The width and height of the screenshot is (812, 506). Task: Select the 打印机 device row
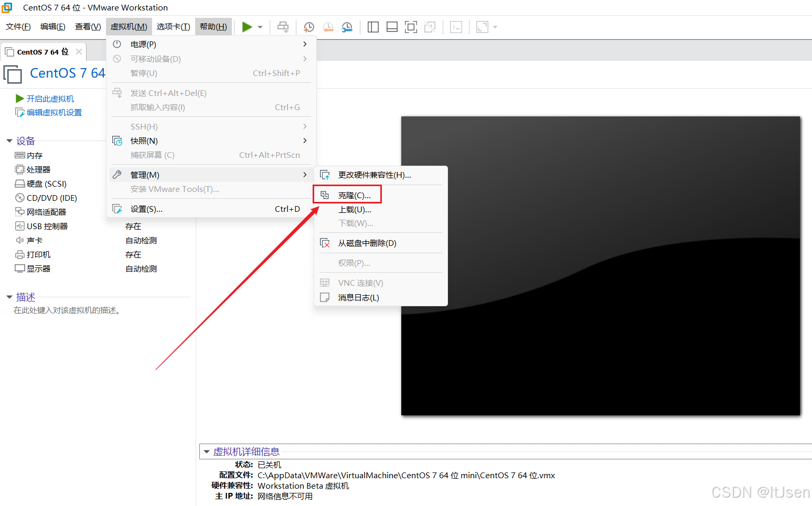coord(39,255)
